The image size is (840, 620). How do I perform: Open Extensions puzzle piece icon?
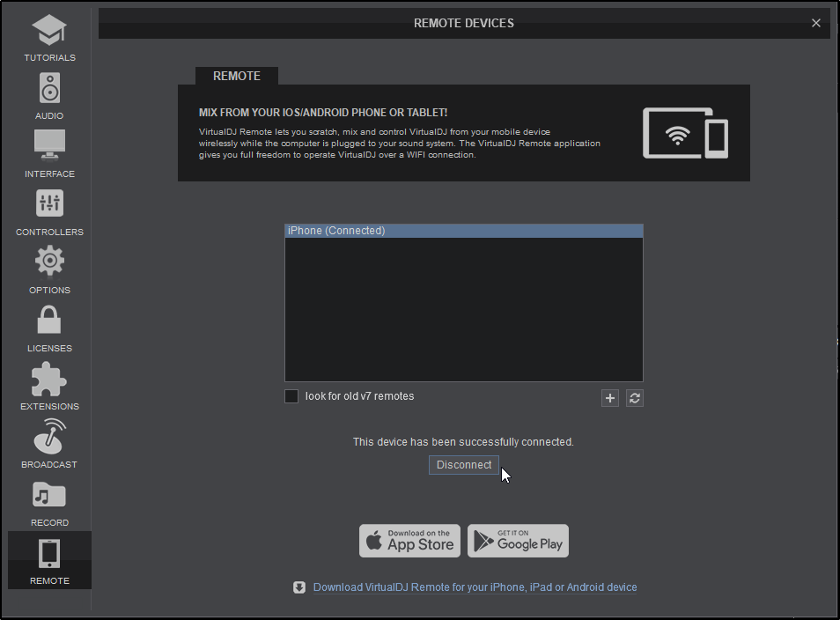[49, 379]
